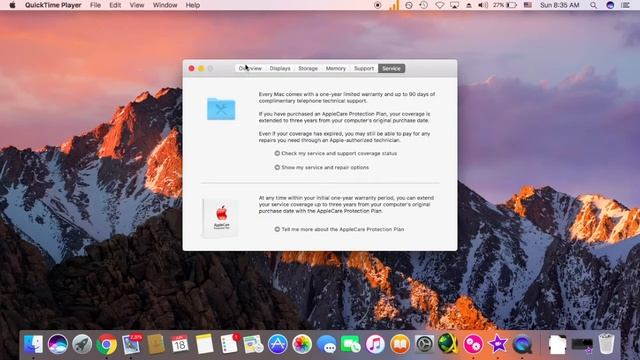Open the pink circular app in dock

point(473,344)
